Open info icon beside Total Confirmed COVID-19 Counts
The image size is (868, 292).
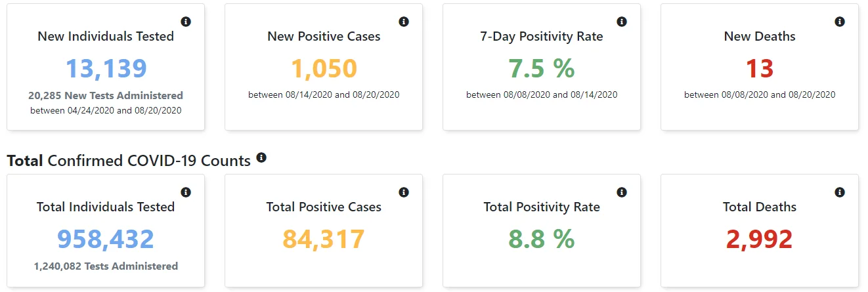(261, 157)
